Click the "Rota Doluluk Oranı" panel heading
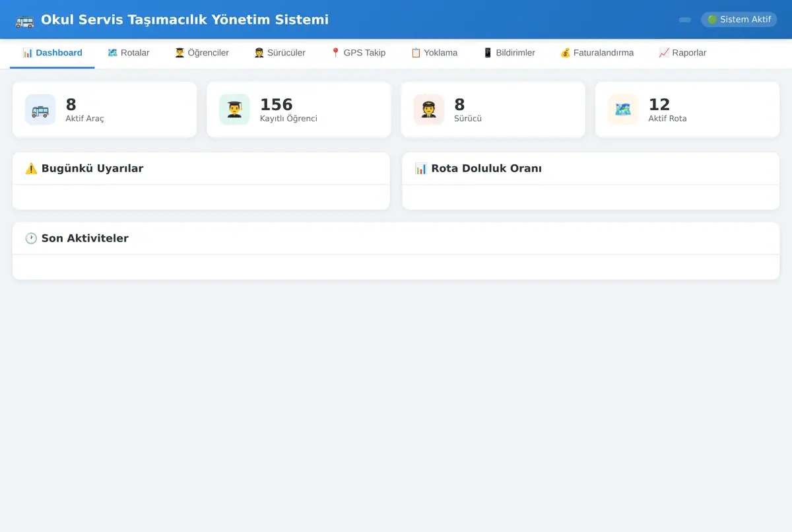Screen dimensions: 792x532 478,168
